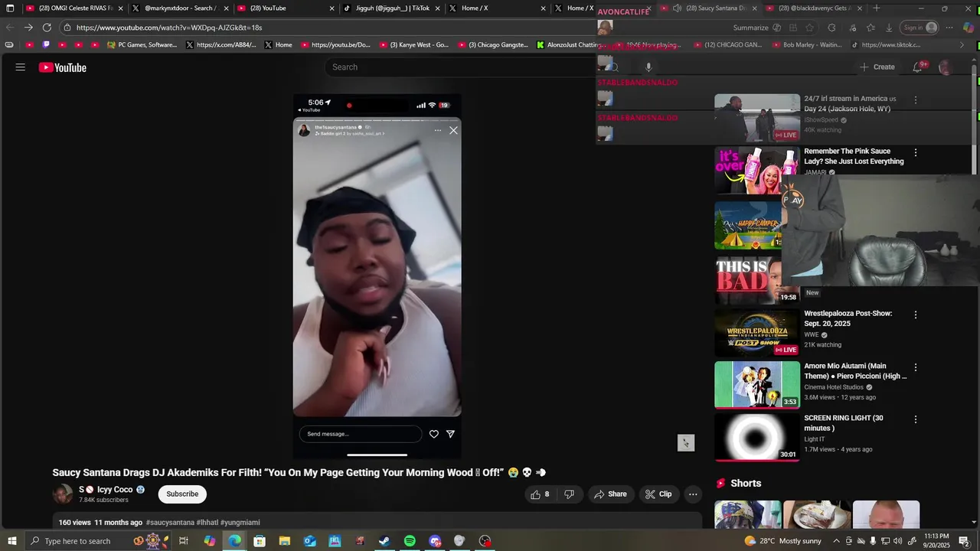Screen dimensions: 980x551
Task: Tap the heart icon on the story
Action: pyautogui.click(x=434, y=434)
